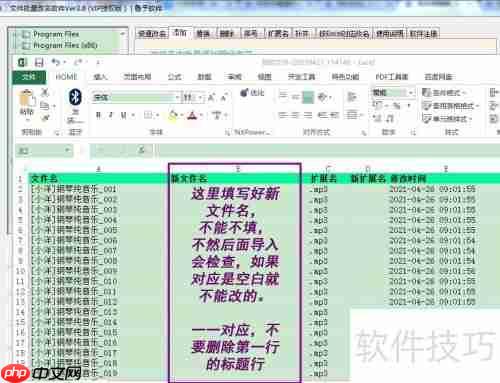The width and height of the screenshot is (500, 383).
Task: Open Cell Styles gallery
Action: [x=447, y=118]
